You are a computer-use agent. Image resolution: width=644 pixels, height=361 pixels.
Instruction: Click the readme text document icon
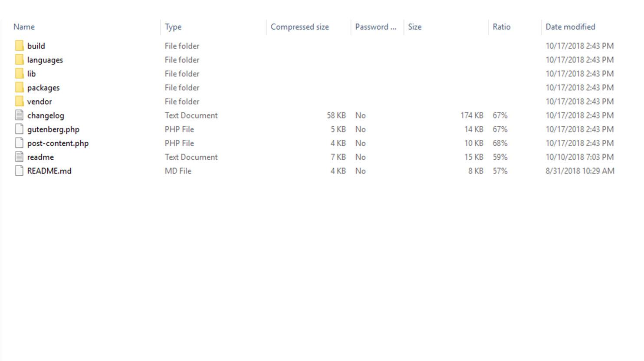point(19,157)
